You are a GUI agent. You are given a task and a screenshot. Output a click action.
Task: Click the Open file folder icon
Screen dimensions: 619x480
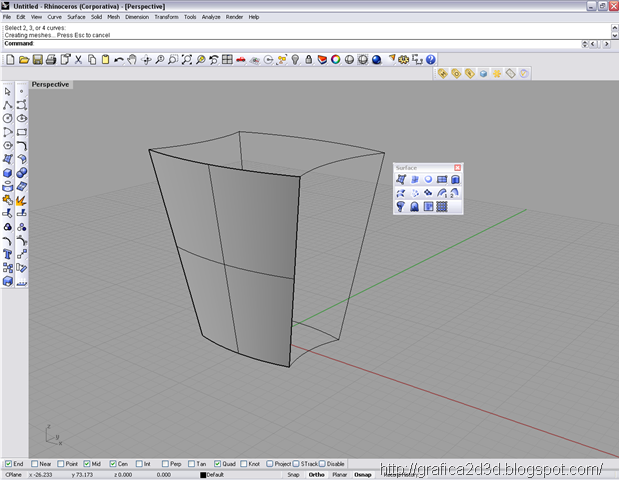point(24,60)
